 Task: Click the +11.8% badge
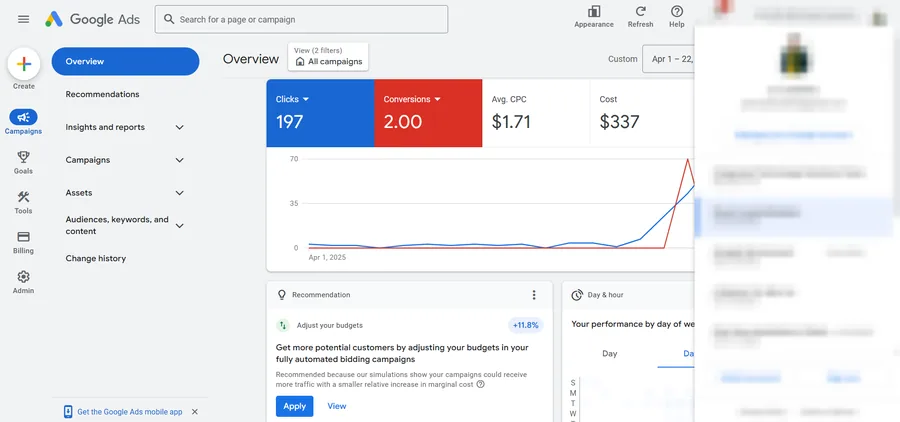(x=526, y=326)
